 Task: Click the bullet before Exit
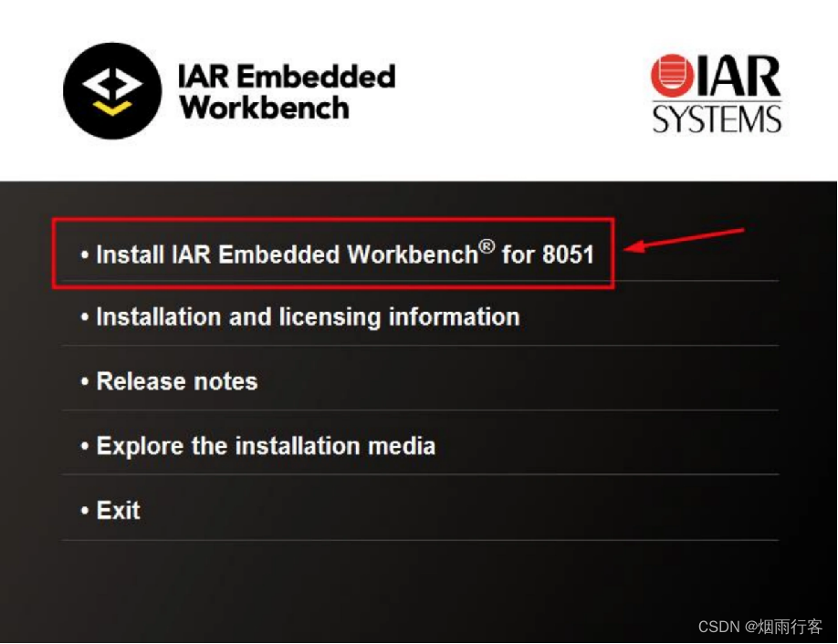pos(85,510)
